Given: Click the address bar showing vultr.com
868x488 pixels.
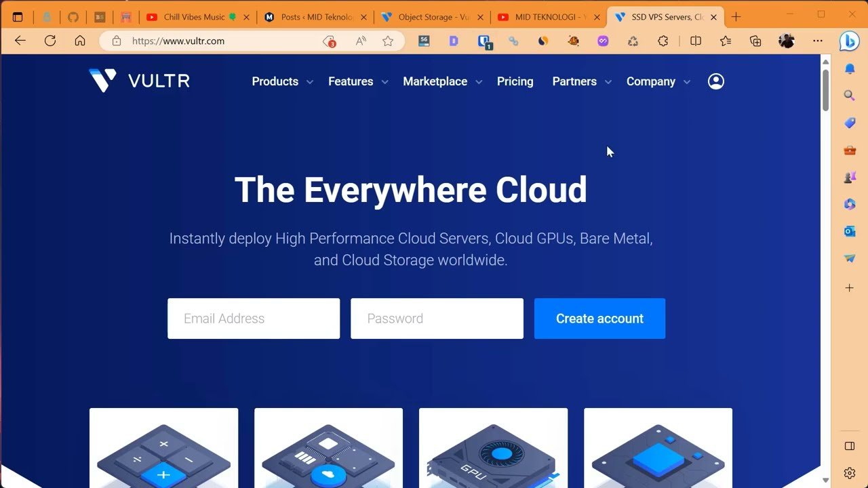Looking at the screenshot, I should [252, 41].
